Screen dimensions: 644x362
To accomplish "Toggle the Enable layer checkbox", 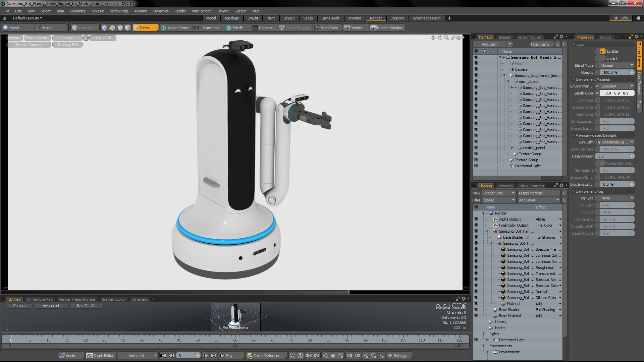I will pos(603,51).
